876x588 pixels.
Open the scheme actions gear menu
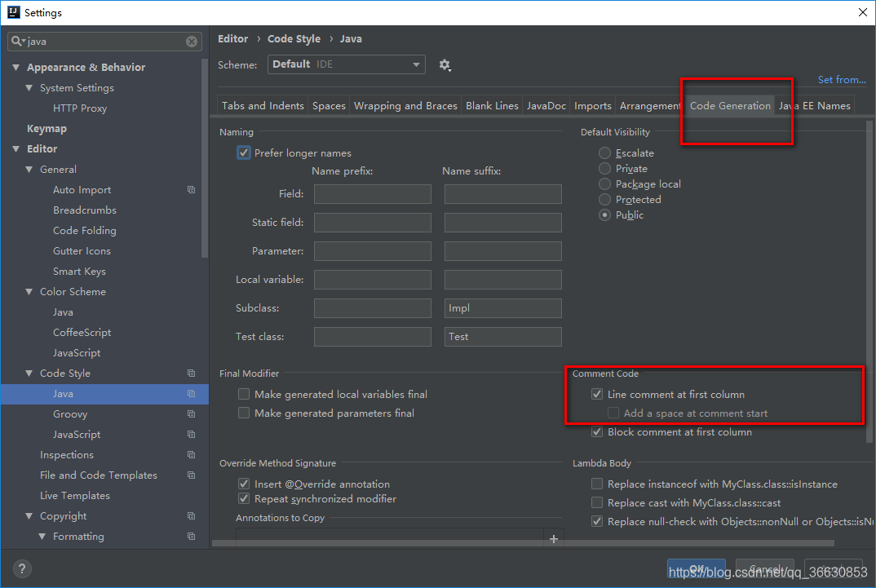point(445,64)
